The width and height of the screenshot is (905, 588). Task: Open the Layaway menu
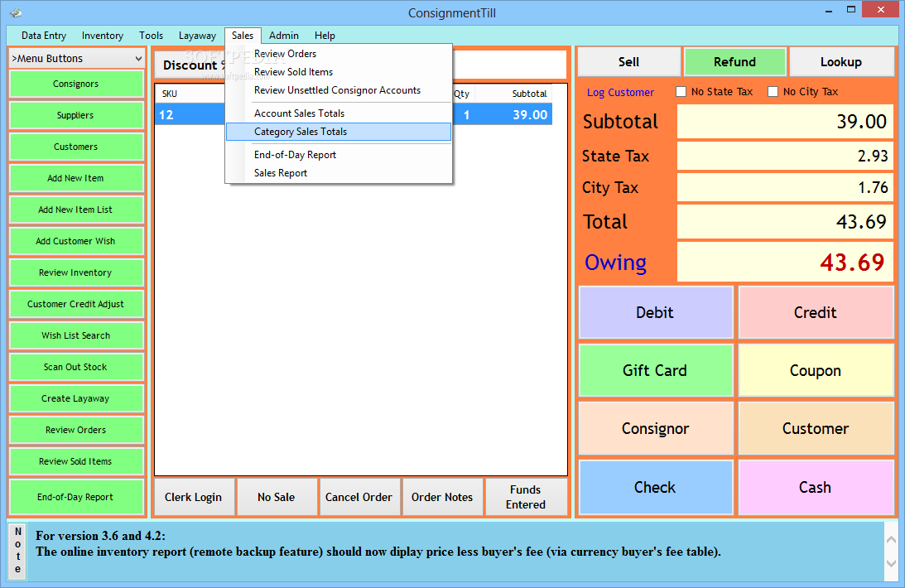pyautogui.click(x=197, y=36)
